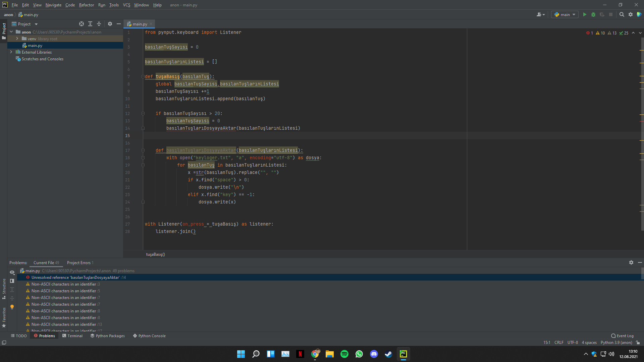Select the Unresolved reference problem entry
This screenshot has width=644, height=362.
75,278
